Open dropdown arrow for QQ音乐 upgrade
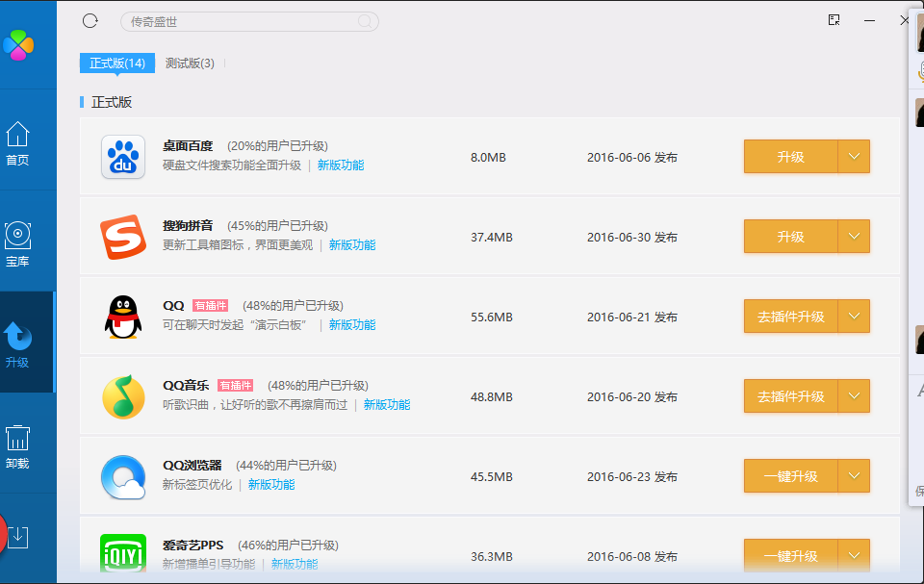The image size is (924, 584). click(854, 396)
